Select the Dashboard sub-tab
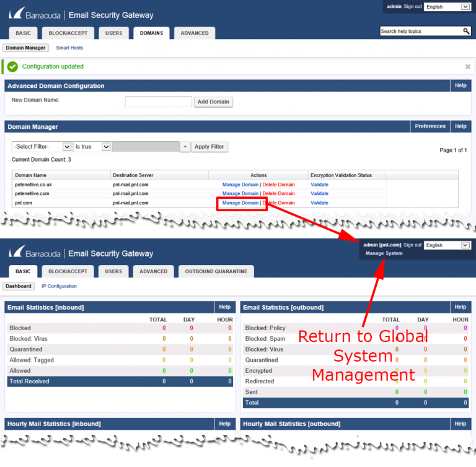This screenshot has height=467, width=476. tap(18, 286)
